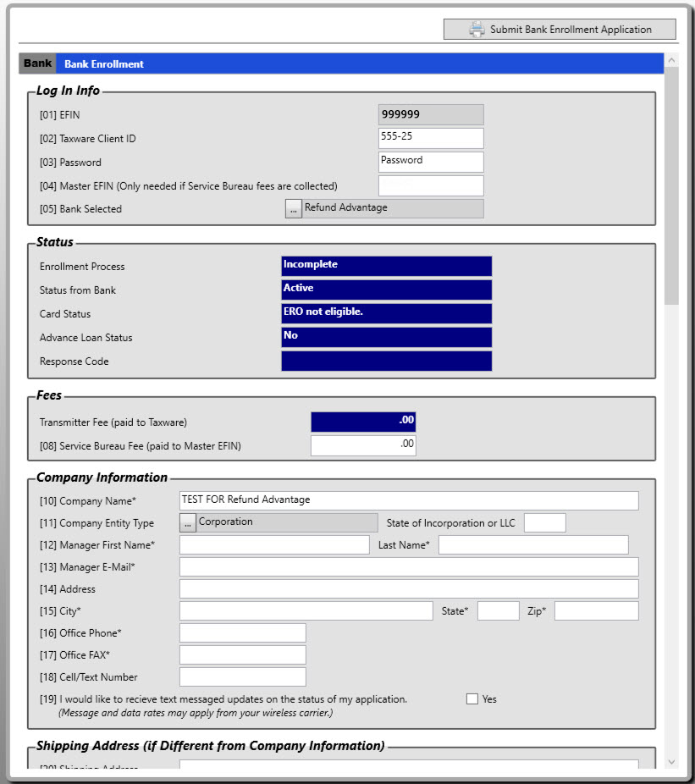Click the Zip input field
This screenshot has height=784, width=695.
pos(597,611)
